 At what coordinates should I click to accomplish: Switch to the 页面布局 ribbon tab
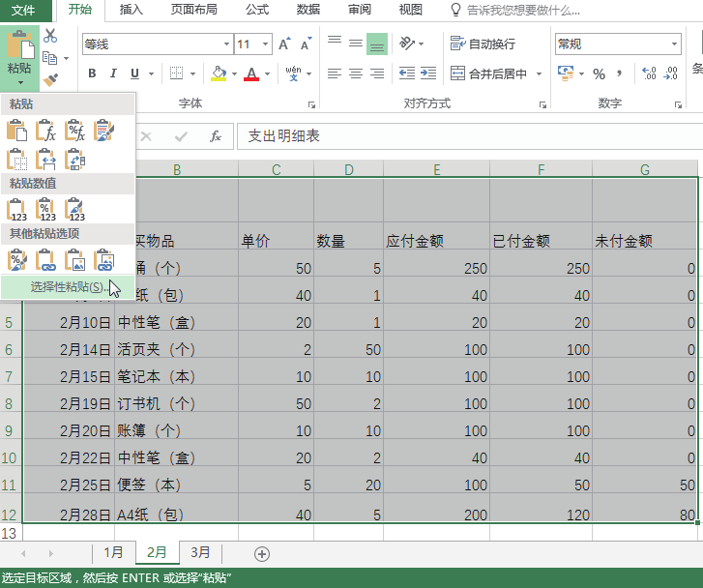(x=193, y=10)
